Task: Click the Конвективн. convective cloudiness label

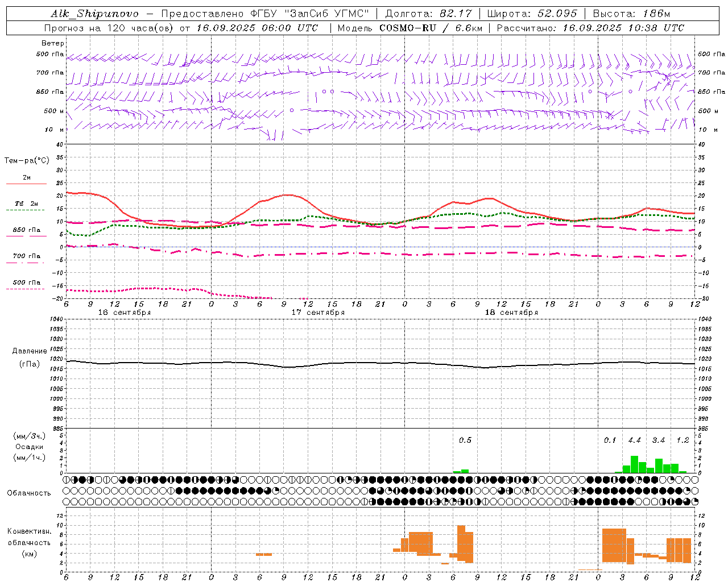Action: point(30,531)
